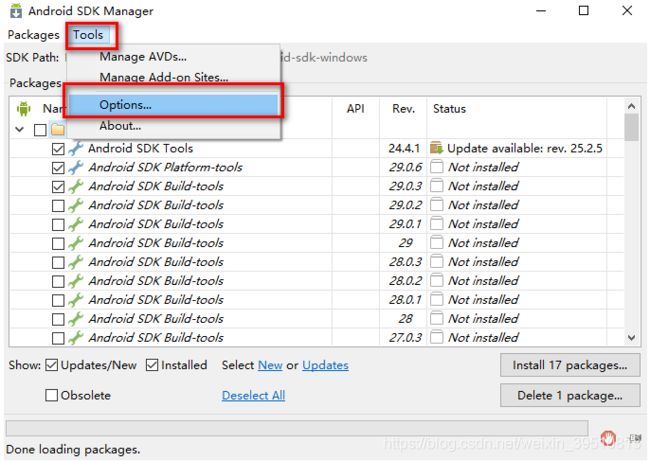Check the Build-tools 29.0.2 checkbox
650x461 pixels.
[58, 206]
